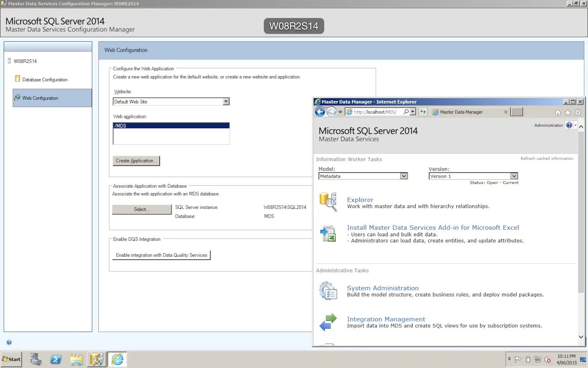Image resolution: width=588 pixels, height=368 pixels.
Task: Open Install Master Data Services Add-in link
Action: pyautogui.click(x=433, y=227)
